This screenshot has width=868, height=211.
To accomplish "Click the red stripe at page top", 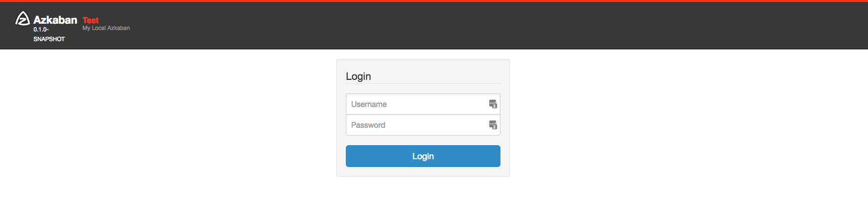I will tap(434, 1).
